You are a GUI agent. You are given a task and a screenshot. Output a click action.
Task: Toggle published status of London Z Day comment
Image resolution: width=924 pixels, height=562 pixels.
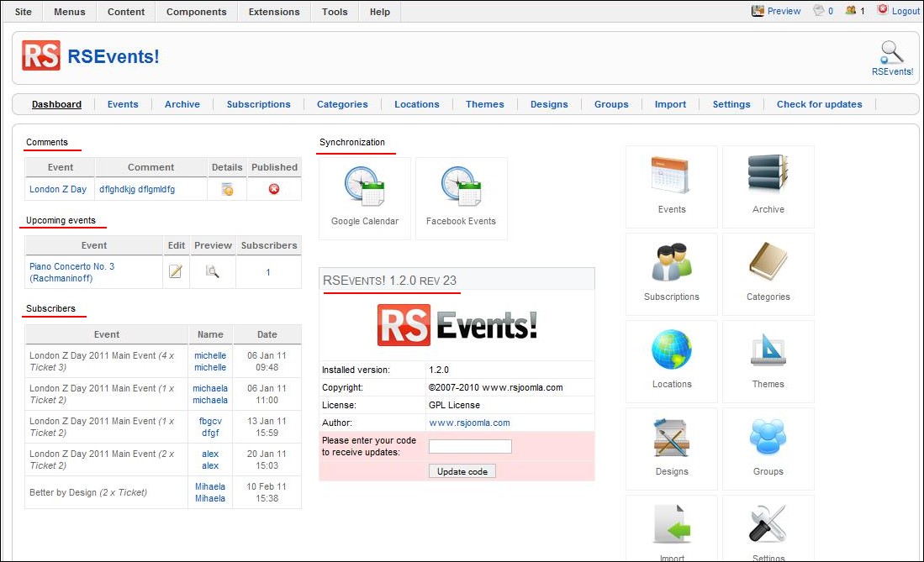274,189
